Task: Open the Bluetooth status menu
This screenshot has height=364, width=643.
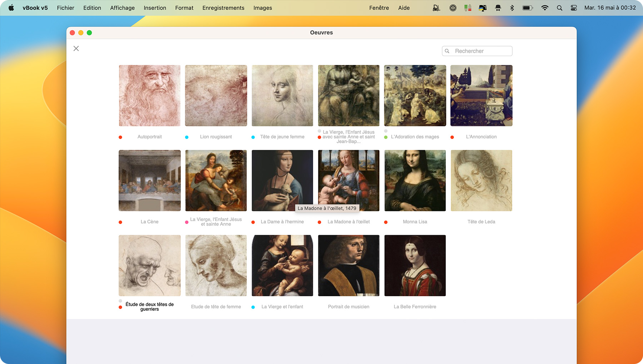Action: coord(512,8)
